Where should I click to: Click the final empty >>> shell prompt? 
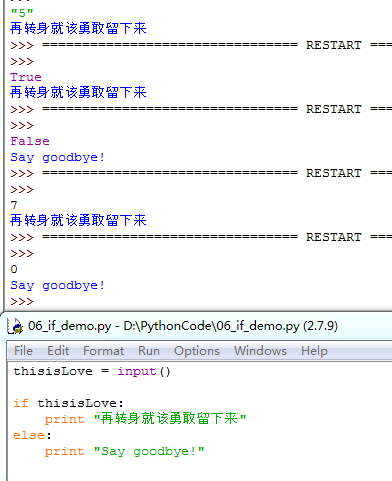pos(22,301)
